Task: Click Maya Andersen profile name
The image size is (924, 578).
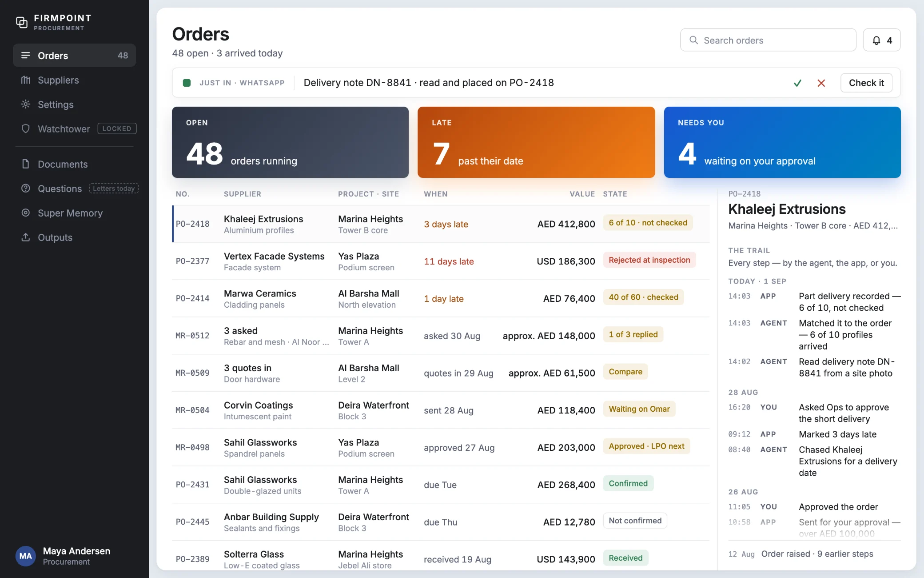Action: 76,551
